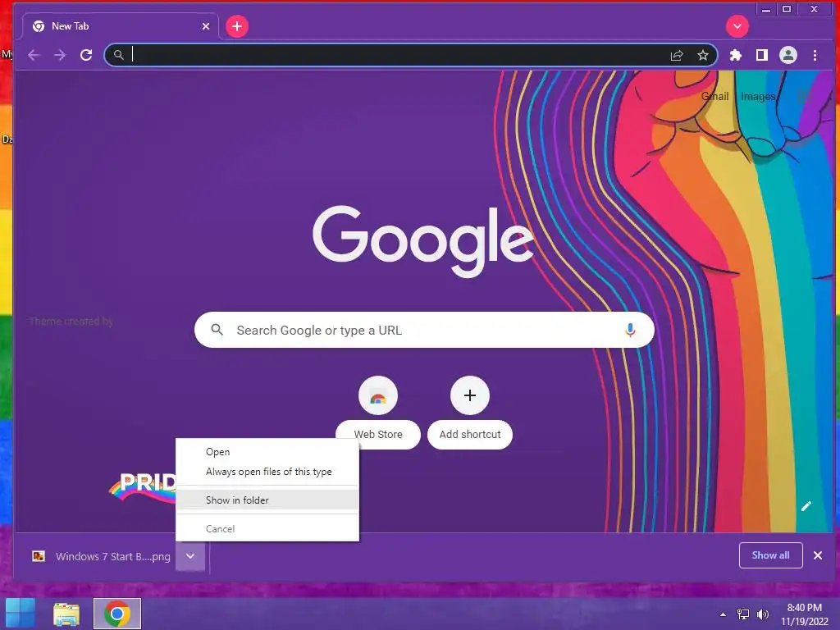The image size is (840, 630).
Task: Click the browser forward arrow
Action: [x=60, y=55]
